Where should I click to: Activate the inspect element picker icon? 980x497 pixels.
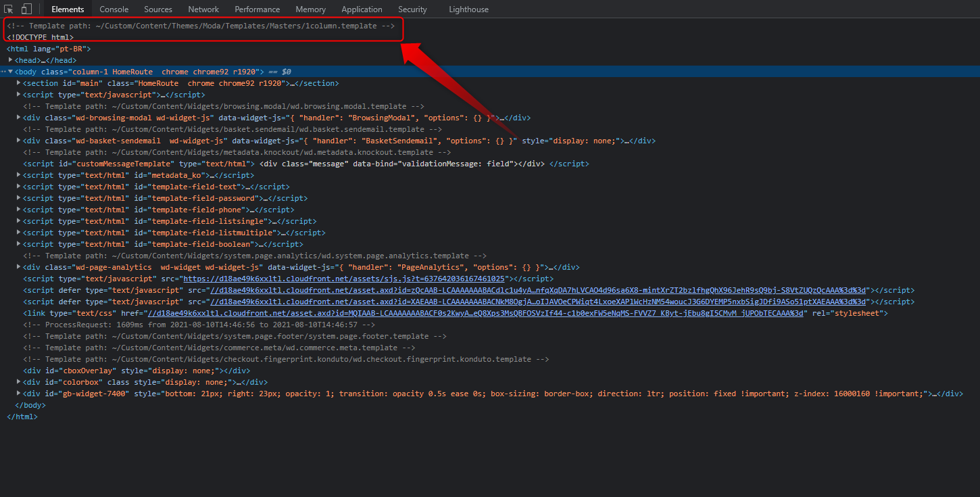(x=9, y=9)
